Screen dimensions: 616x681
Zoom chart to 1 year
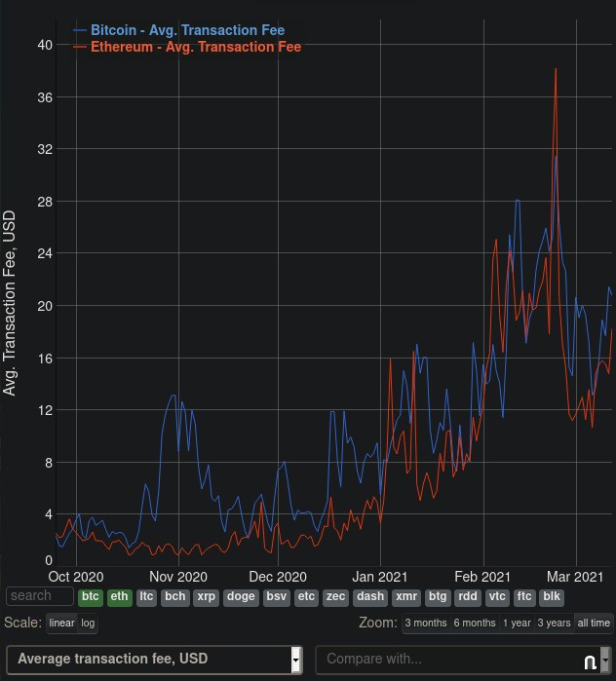tap(517, 624)
